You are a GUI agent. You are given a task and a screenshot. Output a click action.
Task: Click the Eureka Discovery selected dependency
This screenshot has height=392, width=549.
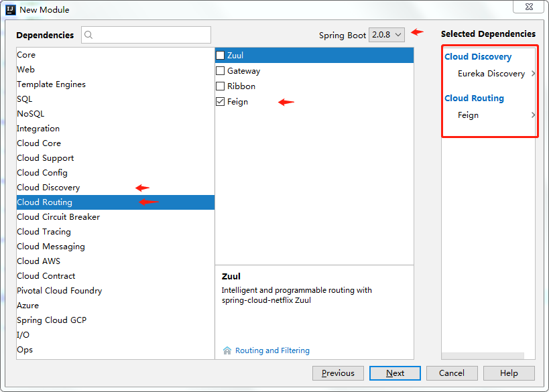491,74
